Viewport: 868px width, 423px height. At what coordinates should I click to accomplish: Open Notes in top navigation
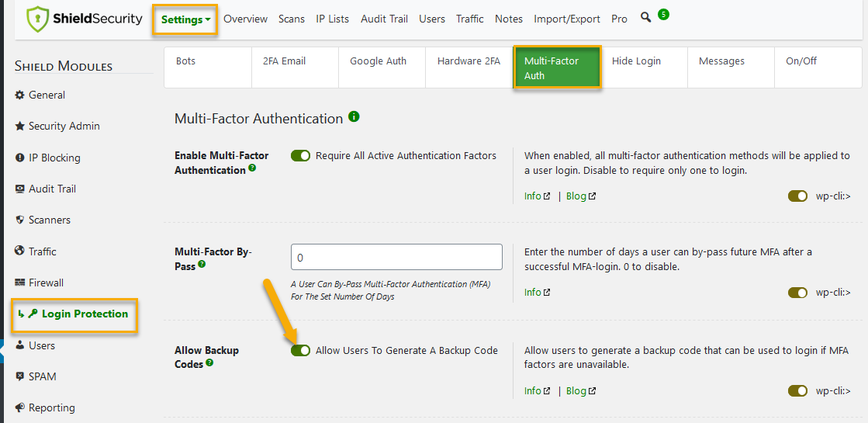pos(509,19)
